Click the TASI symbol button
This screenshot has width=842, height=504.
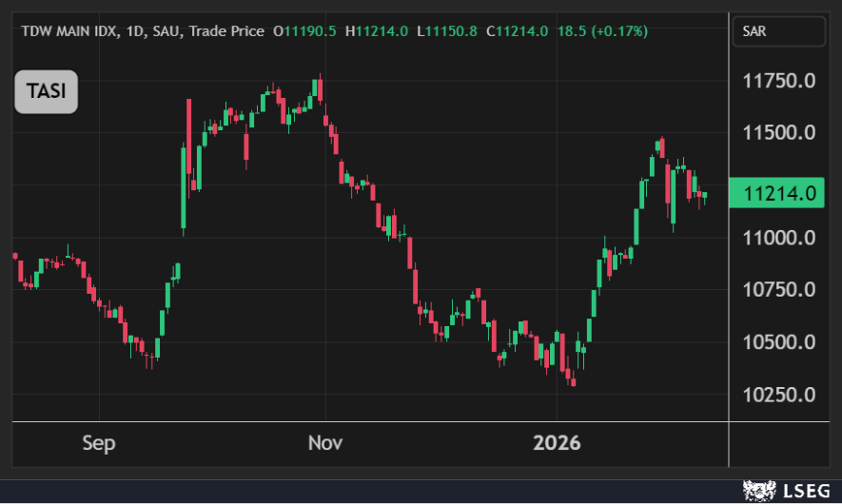point(46,92)
